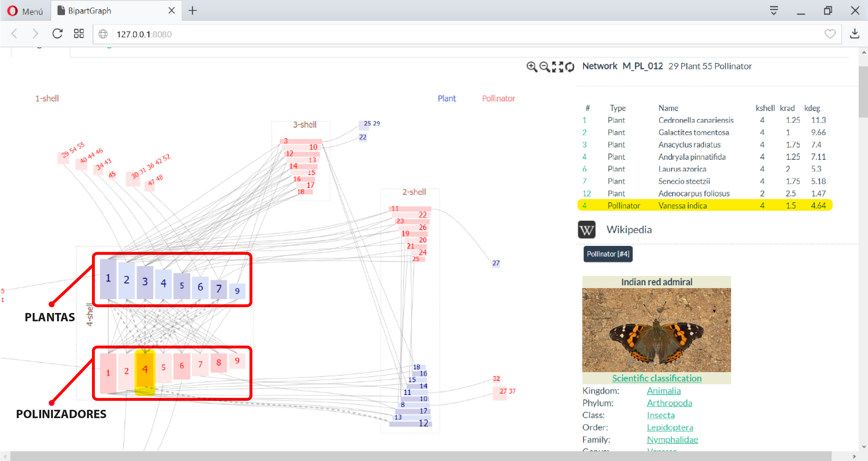
Task: Fit graph to screen with expand icon
Action: [x=557, y=67]
